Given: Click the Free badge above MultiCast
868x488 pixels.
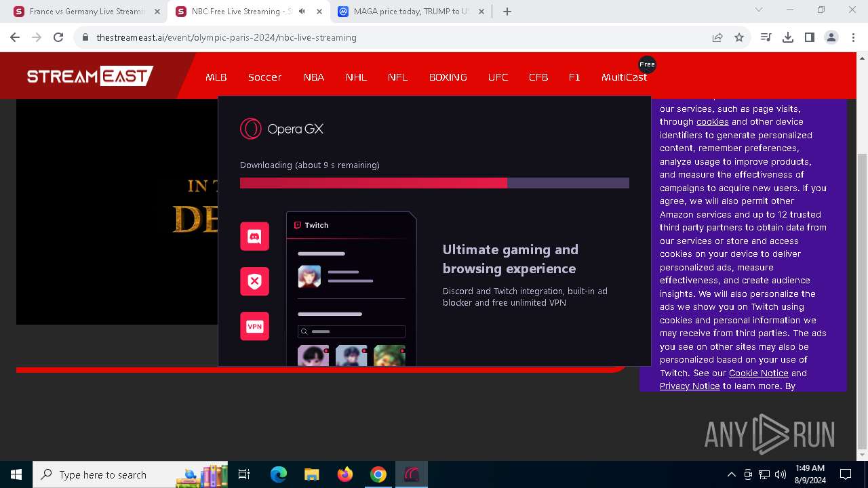Looking at the screenshot, I should click(x=647, y=64).
